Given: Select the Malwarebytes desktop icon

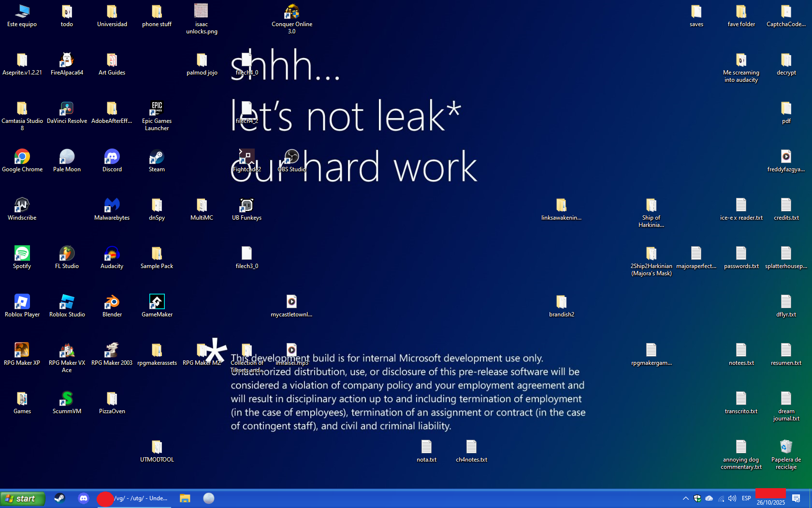Looking at the screenshot, I should coord(112,209).
